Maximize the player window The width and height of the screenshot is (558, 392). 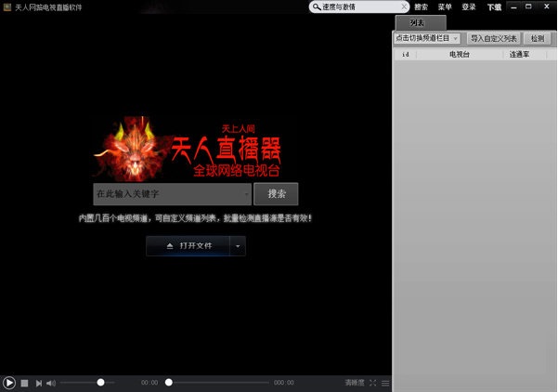pos(529,7)
